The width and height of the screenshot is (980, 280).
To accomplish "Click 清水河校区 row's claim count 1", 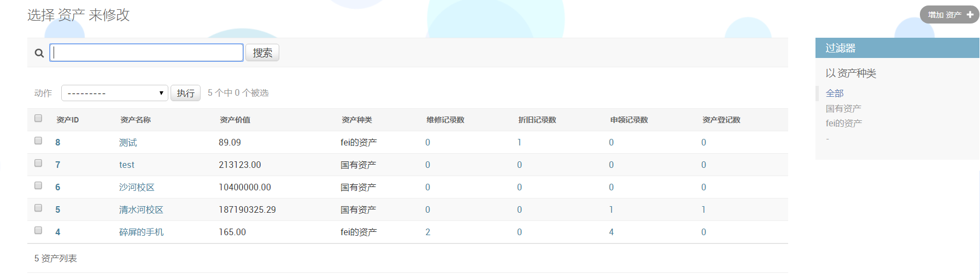I will (x=611, y=209).
